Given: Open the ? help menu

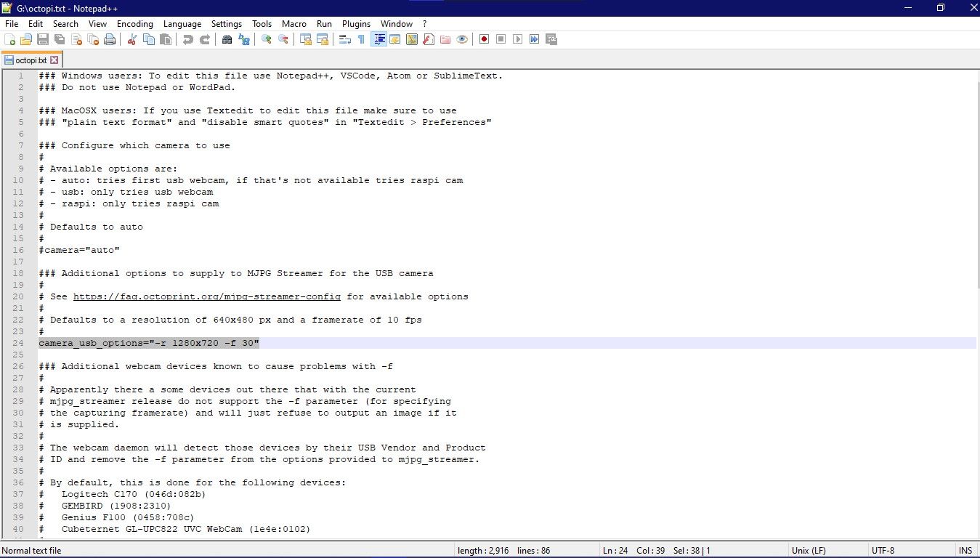Looking at the screenshot, I should 425,24.
